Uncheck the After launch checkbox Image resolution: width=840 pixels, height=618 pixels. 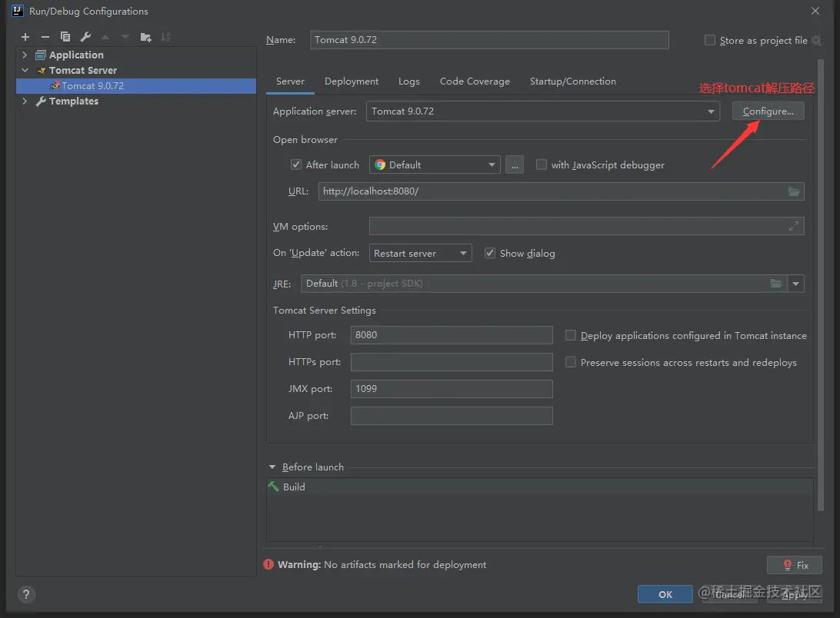pos(295,164)
